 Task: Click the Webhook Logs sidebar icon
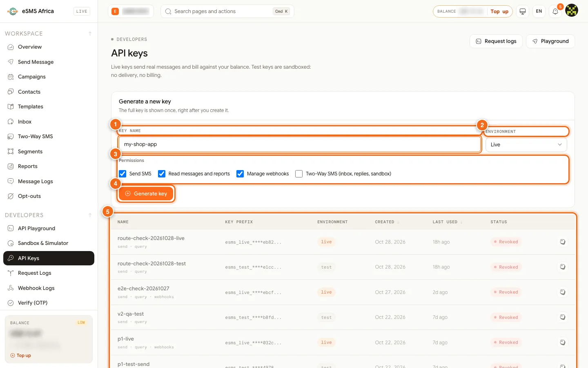11,288
